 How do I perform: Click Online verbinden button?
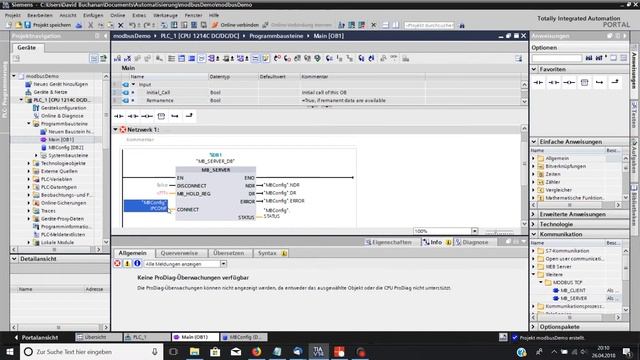[236, 25]
